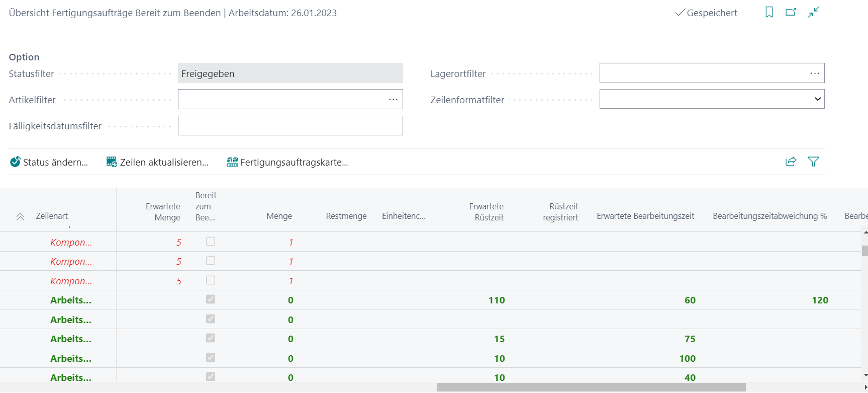The width and height of the screenshot is (868, 393).
Task: Click Erwartete Bearbeitungszeit value 60
Action: (690, 300)
